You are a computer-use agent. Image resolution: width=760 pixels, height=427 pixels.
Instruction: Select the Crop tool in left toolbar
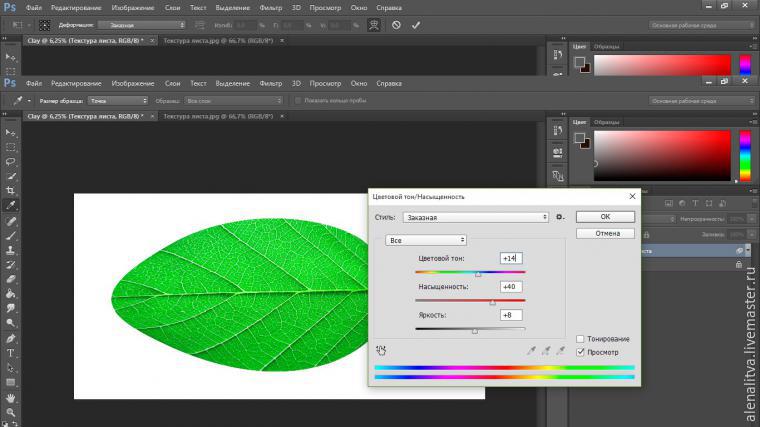(11, 190)
